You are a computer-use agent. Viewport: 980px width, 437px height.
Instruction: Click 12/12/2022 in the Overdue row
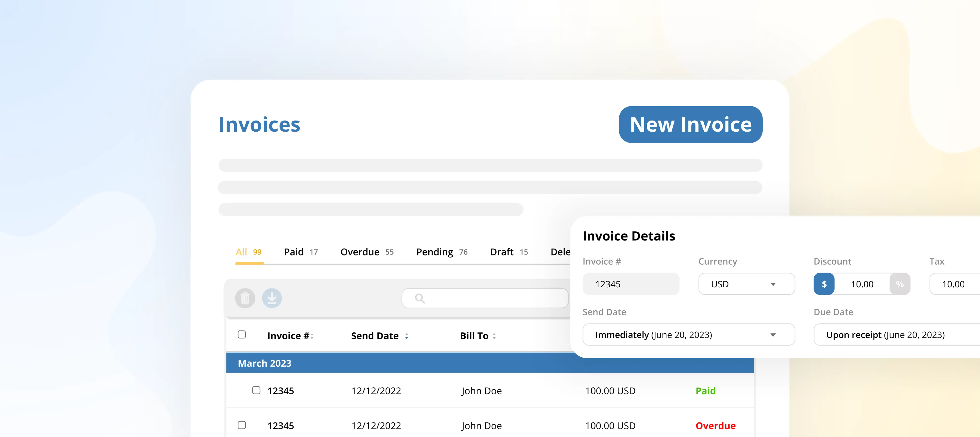(x=376, y=426)
